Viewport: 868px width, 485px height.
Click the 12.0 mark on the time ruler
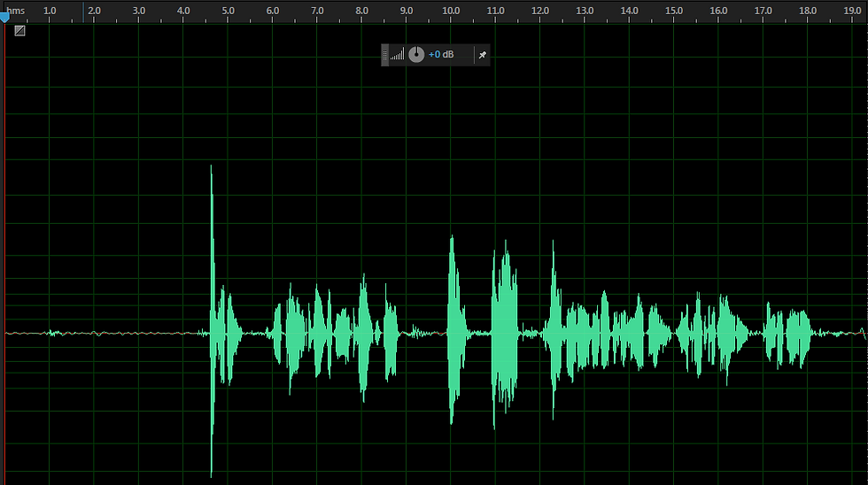click(x=539, y=11)
